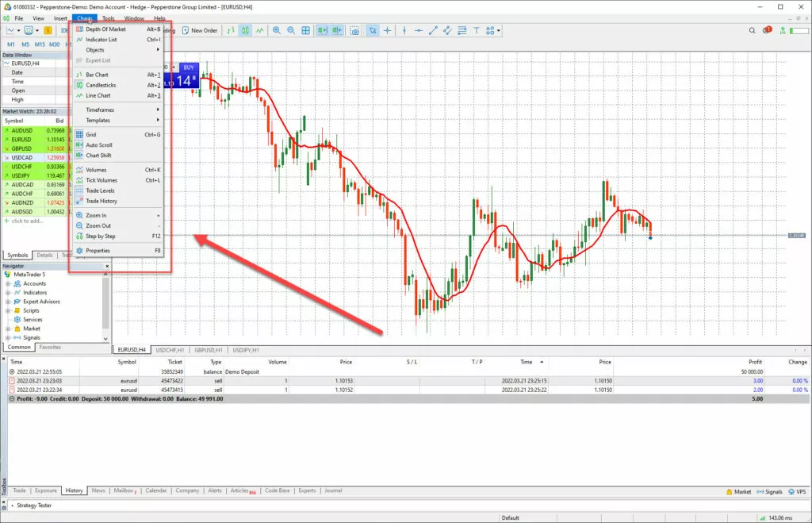Expand the Indicators node in Navigator
Screen dimensions: 812x523
tap(7, 293)
